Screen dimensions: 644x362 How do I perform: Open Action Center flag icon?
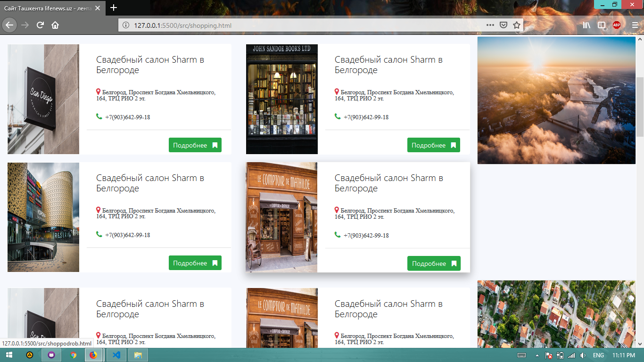point(549,355)
